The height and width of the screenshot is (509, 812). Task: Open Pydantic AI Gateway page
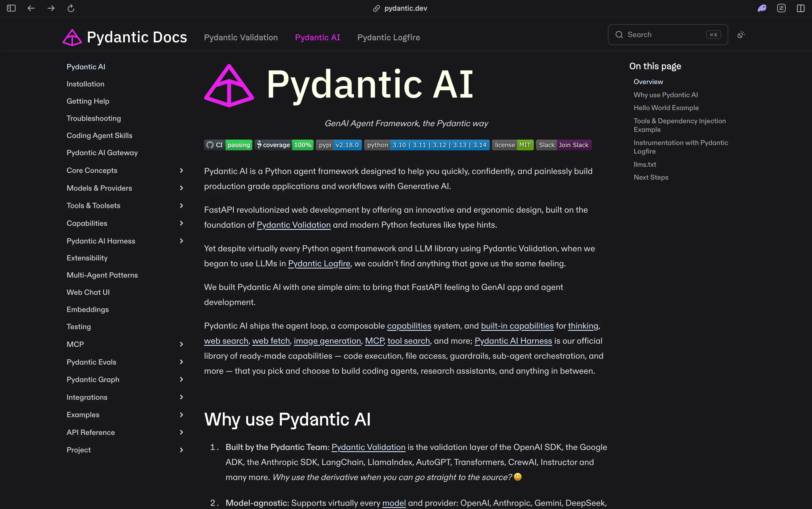(102, 152)
